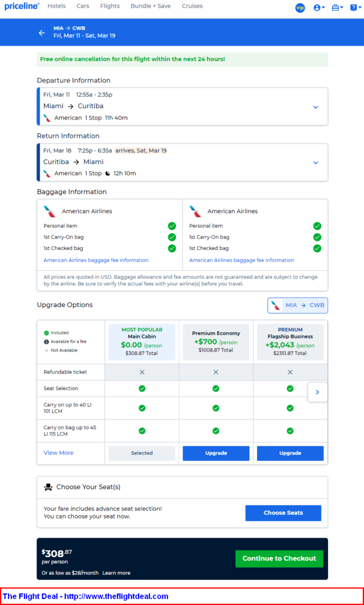Screen dimensions: 364x605
Task: Click right Personal item green checkmark
Action: click(317, 226)
